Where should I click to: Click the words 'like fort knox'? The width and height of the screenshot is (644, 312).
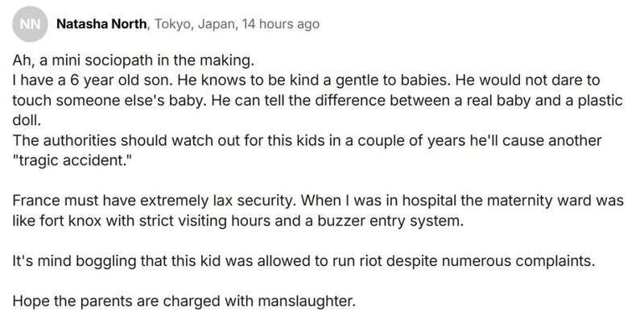(57, 221)
